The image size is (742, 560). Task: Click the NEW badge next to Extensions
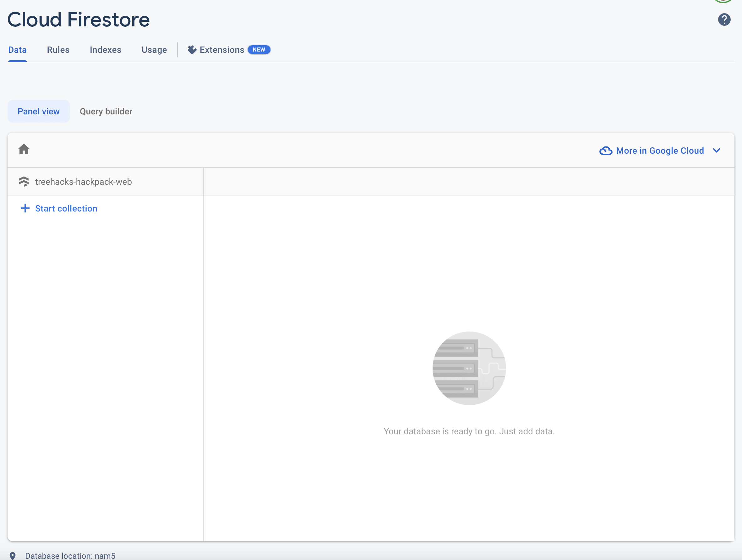click(x=259, y=50)
